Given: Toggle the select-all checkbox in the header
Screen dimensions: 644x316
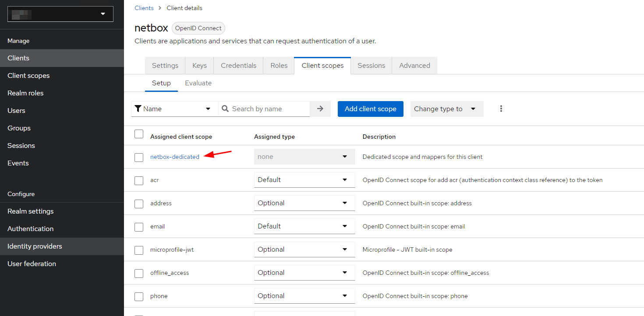Looking at the screenshot, I should (x=139, y=134).
